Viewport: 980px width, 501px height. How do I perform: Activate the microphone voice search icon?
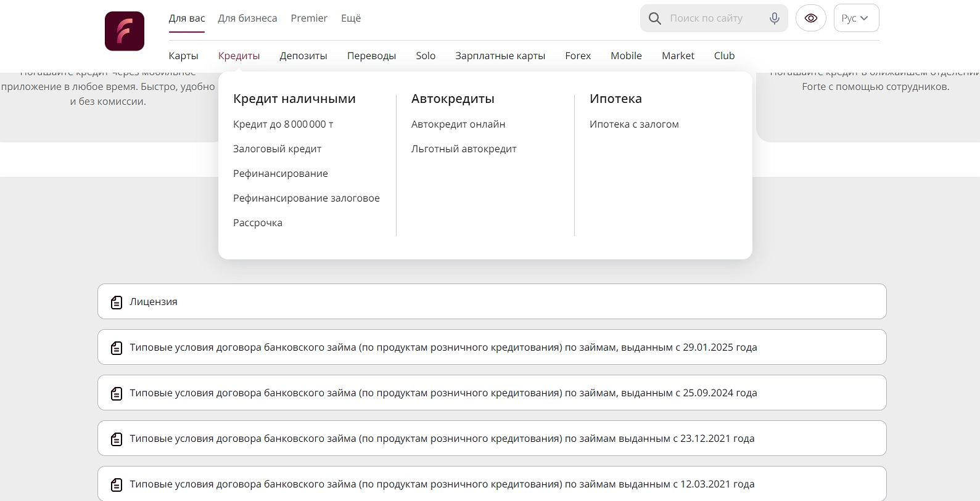775,18
